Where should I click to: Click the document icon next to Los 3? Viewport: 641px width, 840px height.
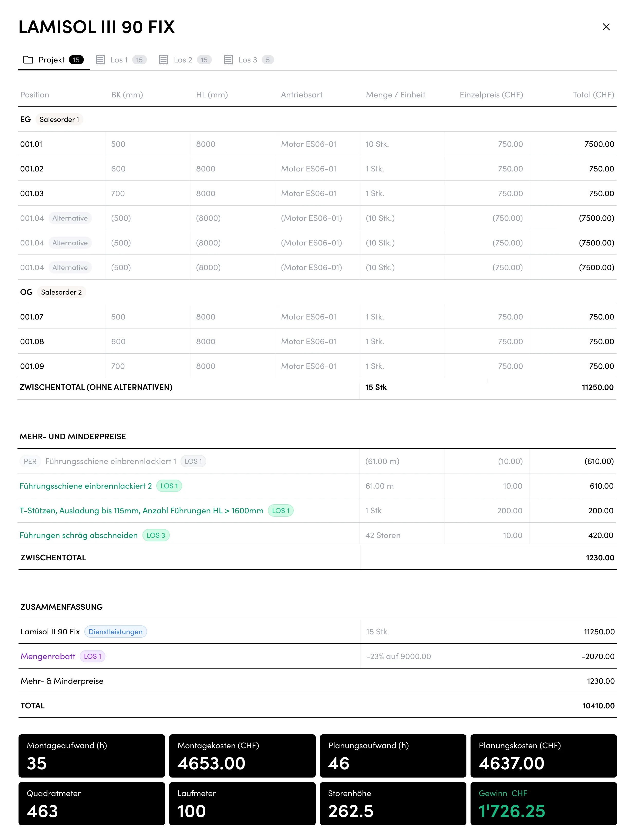pyautogui.click(x=228, y=60)
